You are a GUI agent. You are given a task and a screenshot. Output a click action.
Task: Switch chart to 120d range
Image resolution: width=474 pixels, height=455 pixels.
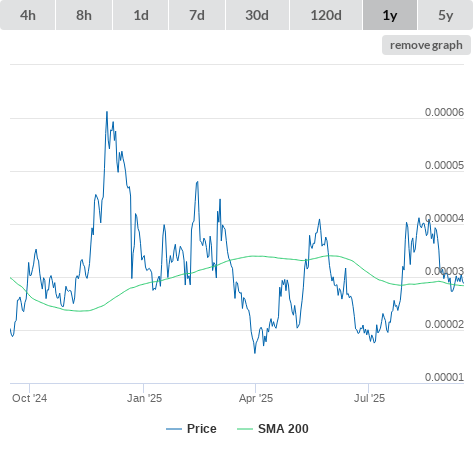(326, 15)
